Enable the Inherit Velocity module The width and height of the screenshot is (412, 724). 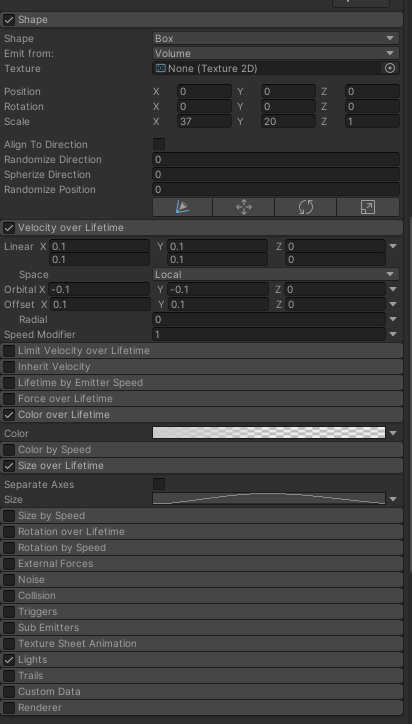pyautogui.click(x=9, y=367)
